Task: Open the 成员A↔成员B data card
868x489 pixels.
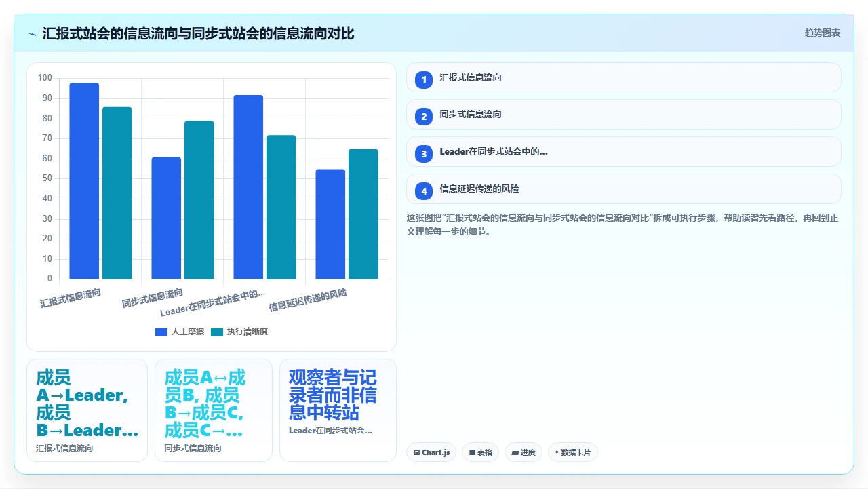Action: coord(214,410)
